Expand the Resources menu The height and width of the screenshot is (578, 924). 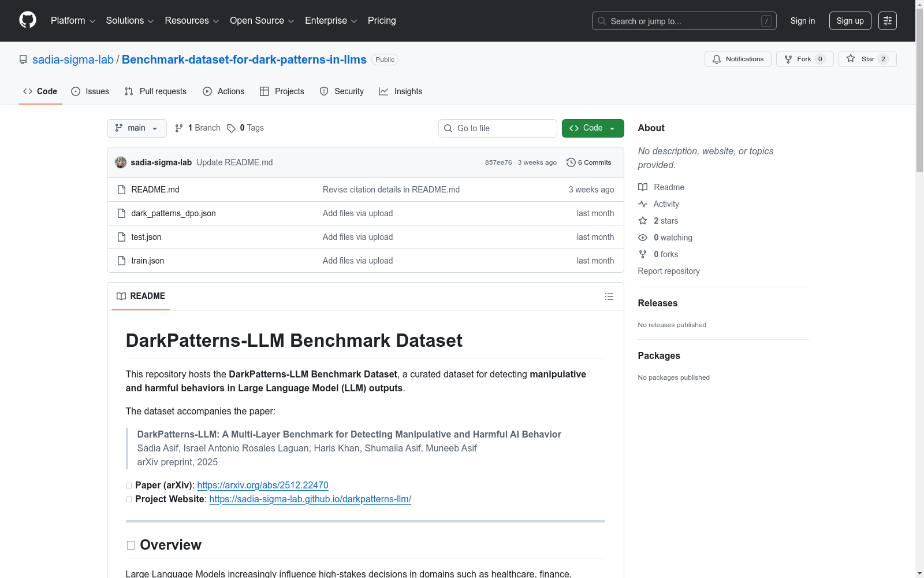192,21
